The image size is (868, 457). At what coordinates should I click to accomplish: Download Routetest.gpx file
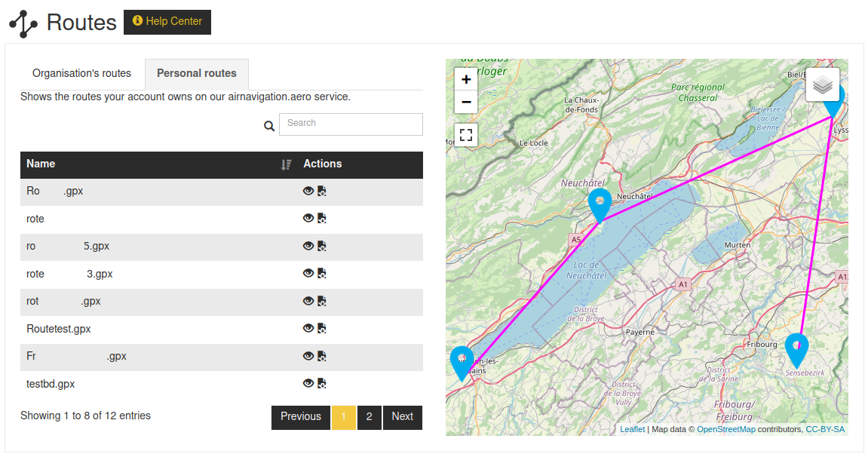[x=321, y=328]
